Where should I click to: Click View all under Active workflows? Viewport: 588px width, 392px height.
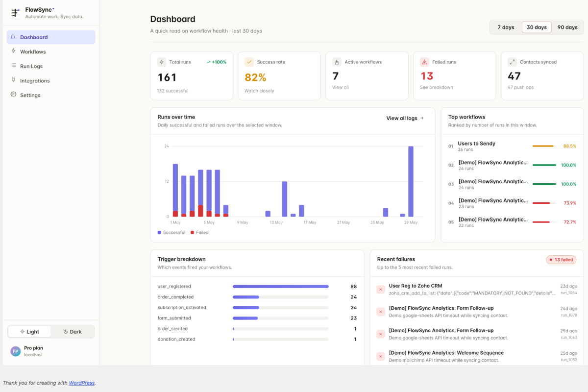click(341, 87)
